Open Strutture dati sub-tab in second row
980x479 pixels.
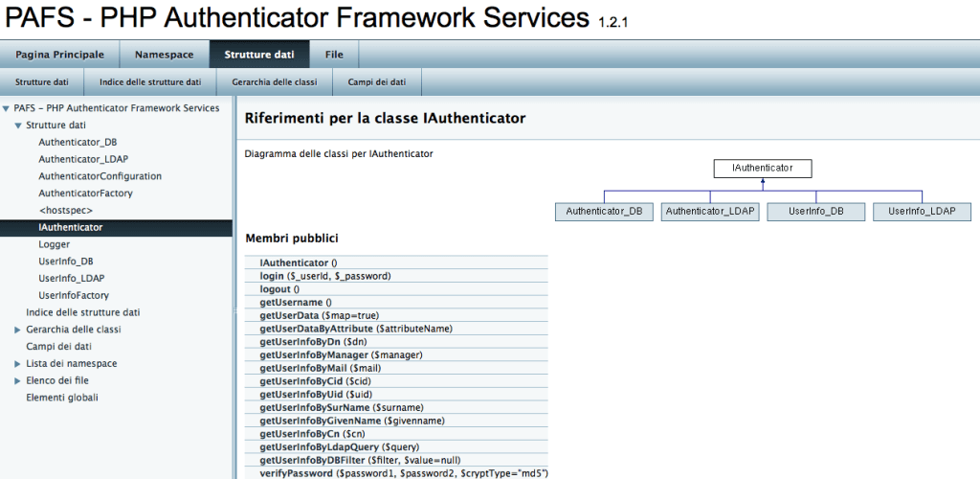point(42,82)
